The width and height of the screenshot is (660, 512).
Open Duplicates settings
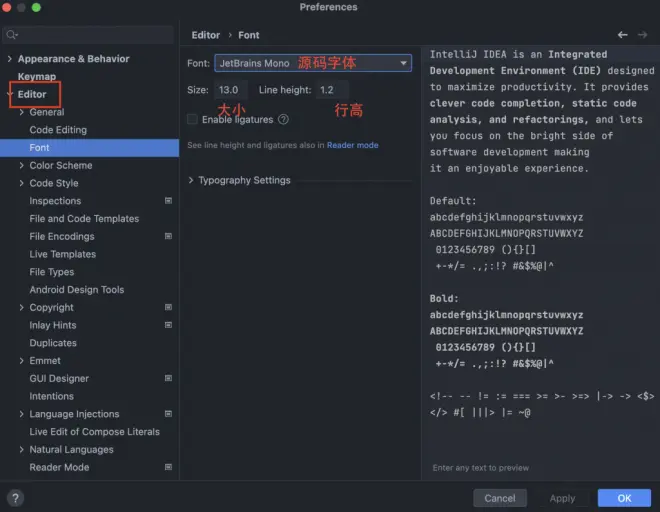[x=53, y=343]
